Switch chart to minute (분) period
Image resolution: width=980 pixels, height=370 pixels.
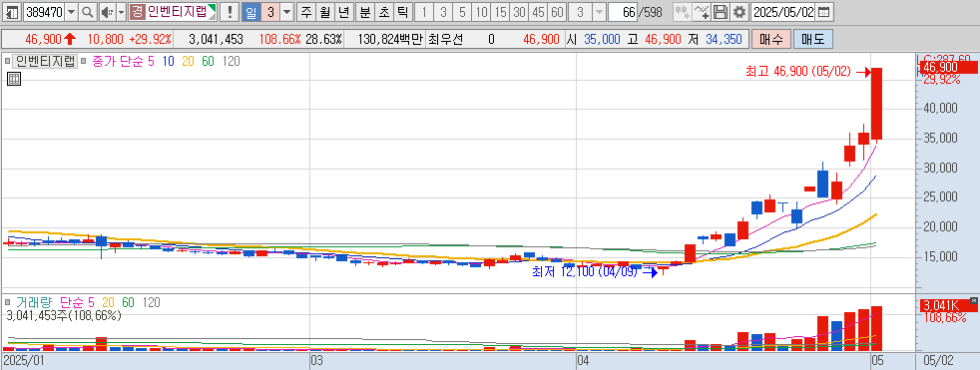[365, 11]
